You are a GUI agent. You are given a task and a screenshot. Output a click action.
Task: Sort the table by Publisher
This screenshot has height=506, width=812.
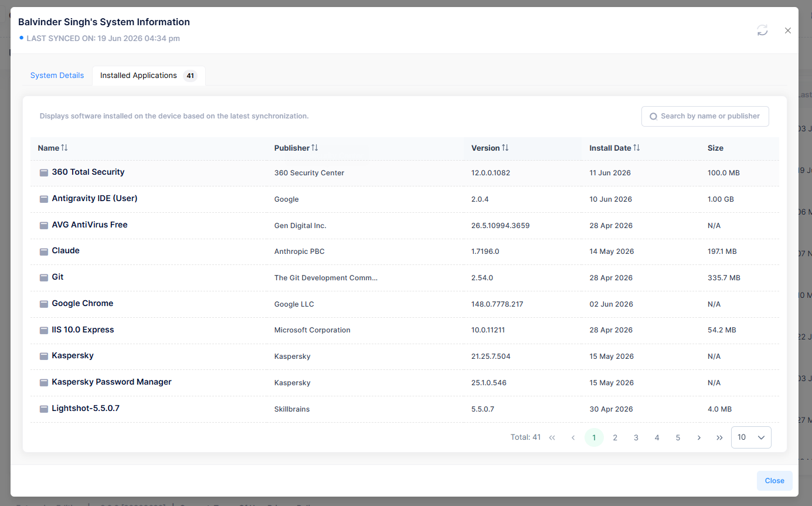315,148
